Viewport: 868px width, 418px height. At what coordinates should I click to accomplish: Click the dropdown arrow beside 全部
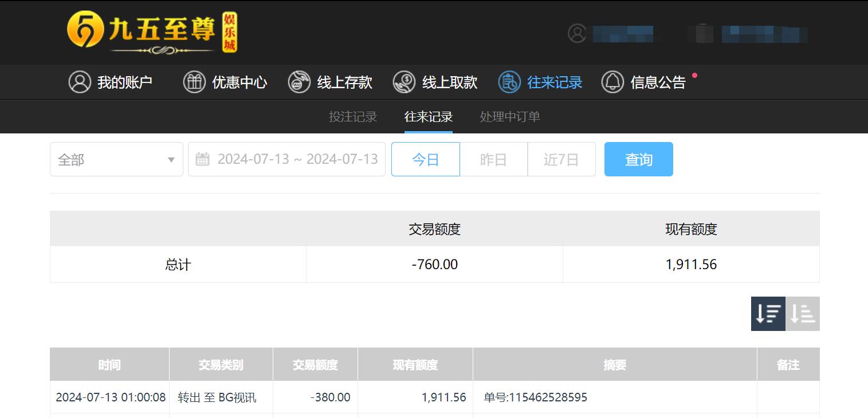[171, 159]
